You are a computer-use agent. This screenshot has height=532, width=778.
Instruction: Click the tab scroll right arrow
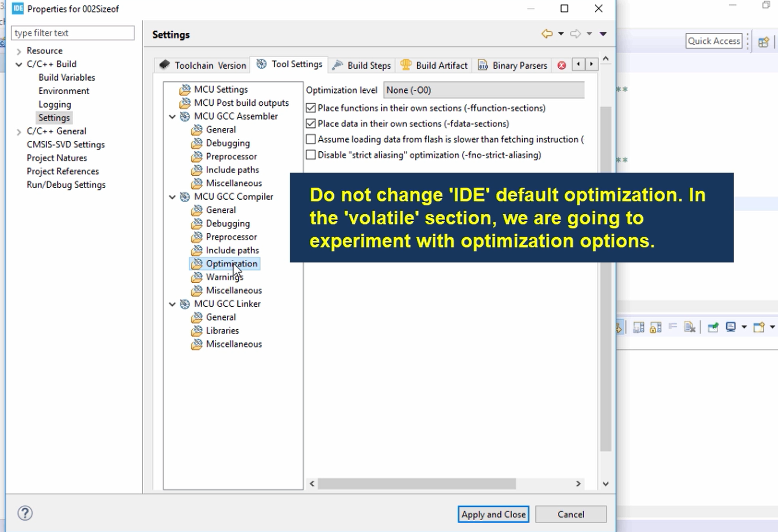(x=592, y=65)
